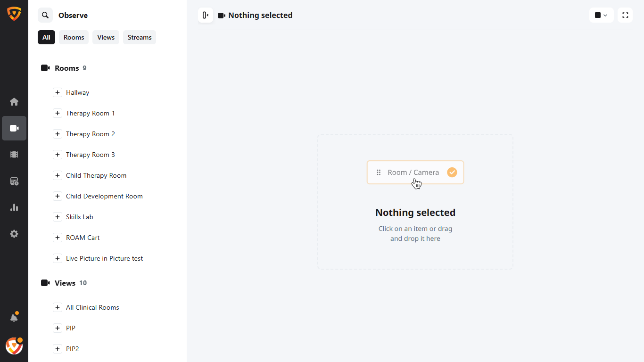Expand Therapy Room 2
Viewport: 644px width, 362px height.
(58, 134)
